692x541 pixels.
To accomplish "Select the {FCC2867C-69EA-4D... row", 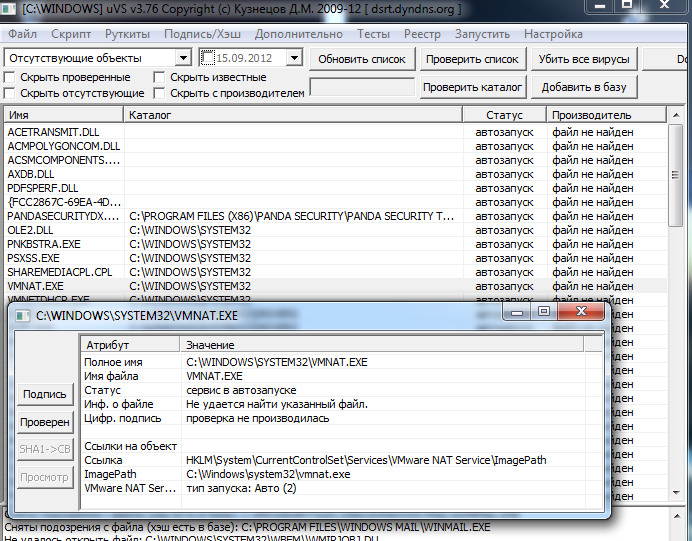I will [335, 202].
